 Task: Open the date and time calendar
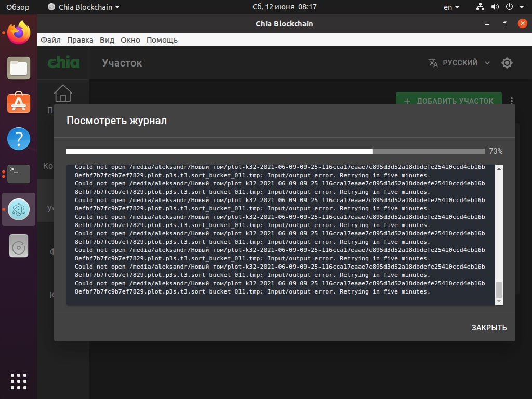[x=284, y=7]
